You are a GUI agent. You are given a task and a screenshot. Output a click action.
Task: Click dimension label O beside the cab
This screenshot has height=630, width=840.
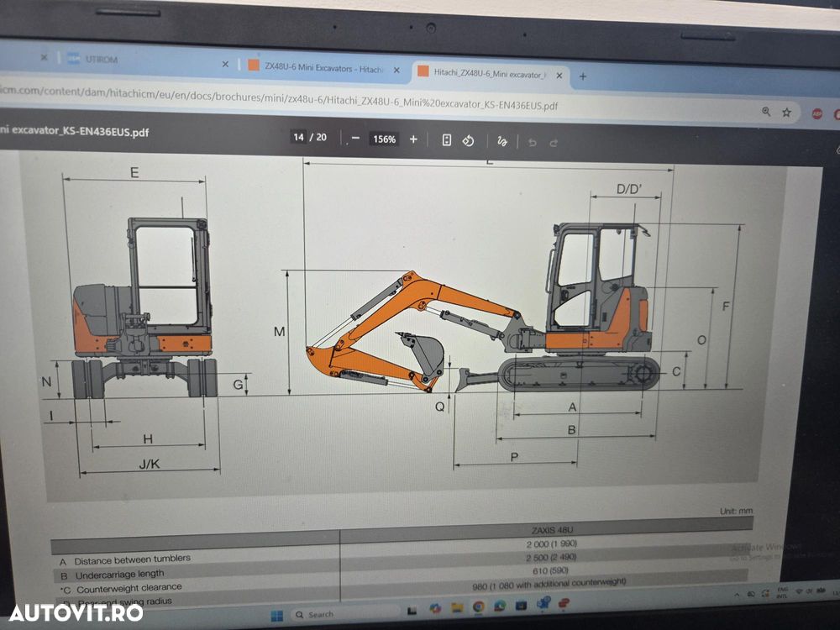point(701,340)
